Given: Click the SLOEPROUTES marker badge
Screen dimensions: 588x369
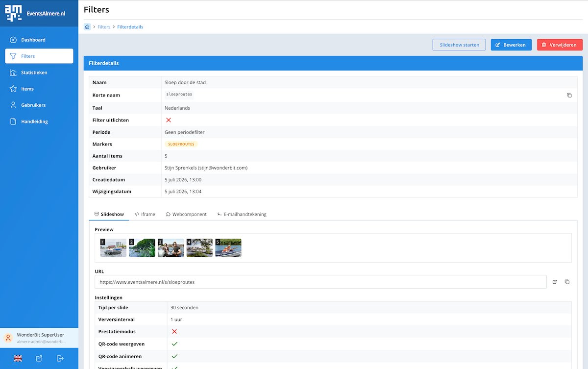Looking at the screenshot, I should [181, 144].
